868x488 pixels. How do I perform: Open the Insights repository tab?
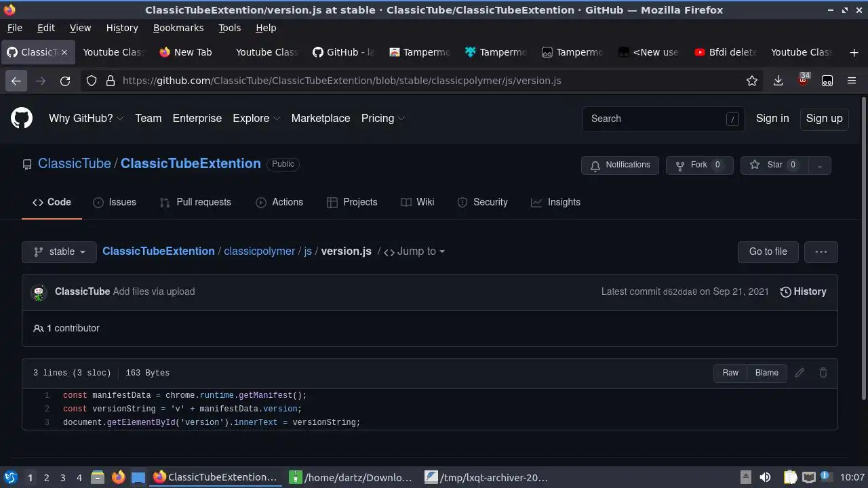tap(556, 203)
